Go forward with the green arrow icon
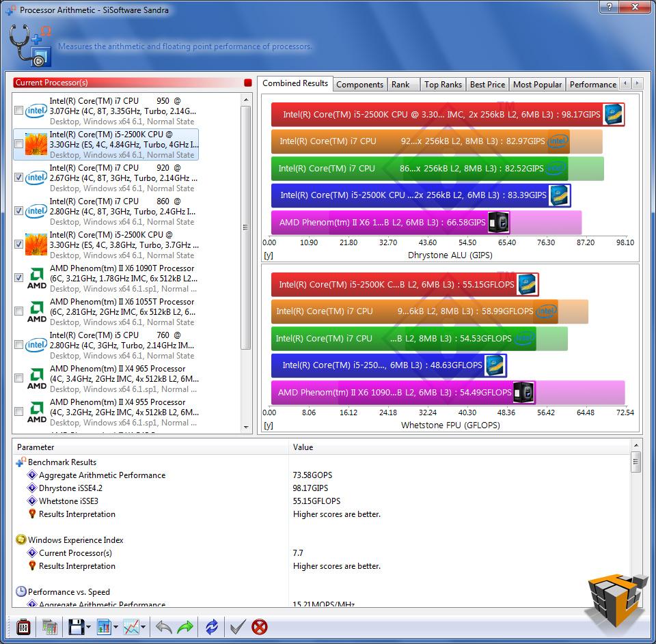This screenshot has width=656, height=644. tap(185, 627)
